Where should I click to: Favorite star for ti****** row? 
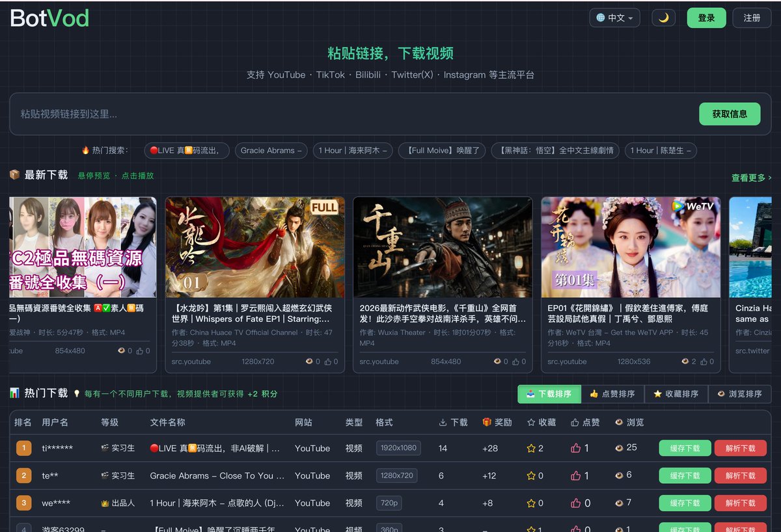531,448
